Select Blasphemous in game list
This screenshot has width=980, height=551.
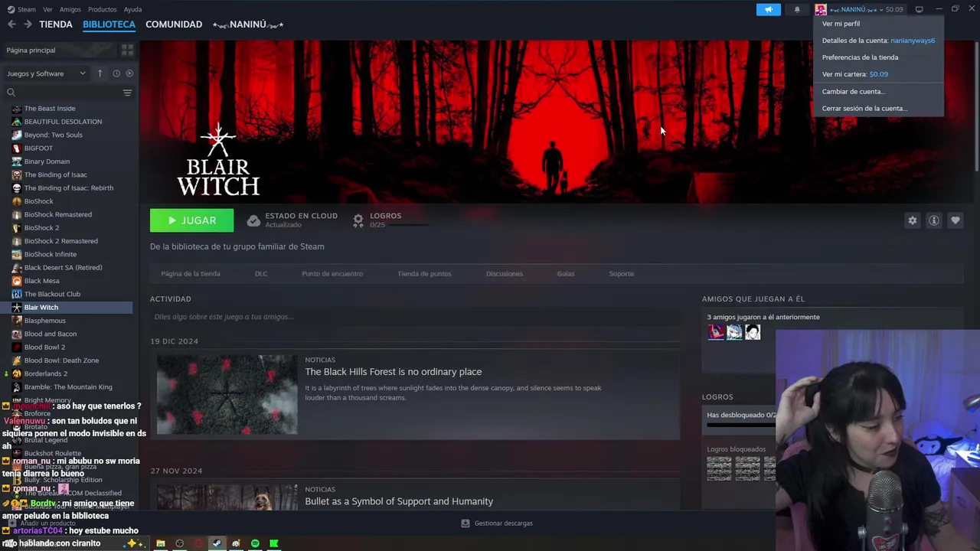pos(44,321)
